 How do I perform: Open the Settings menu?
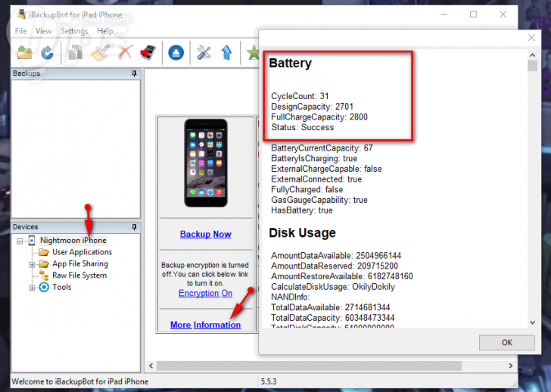tap(74, 31)
